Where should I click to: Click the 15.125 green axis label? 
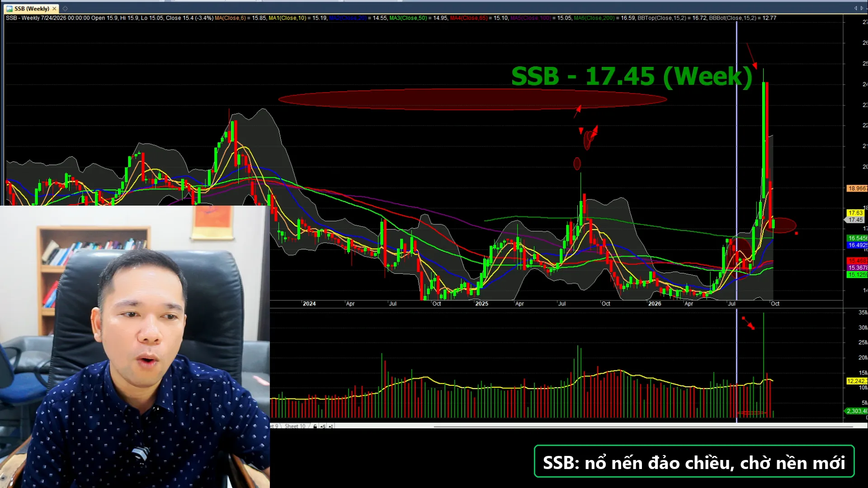[857, 275]
